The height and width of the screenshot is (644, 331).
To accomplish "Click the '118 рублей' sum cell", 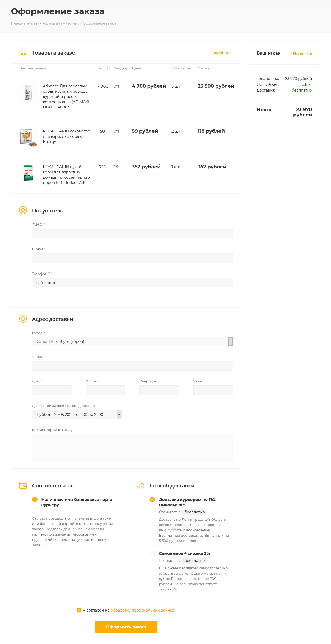I will [x=211, y=131].
